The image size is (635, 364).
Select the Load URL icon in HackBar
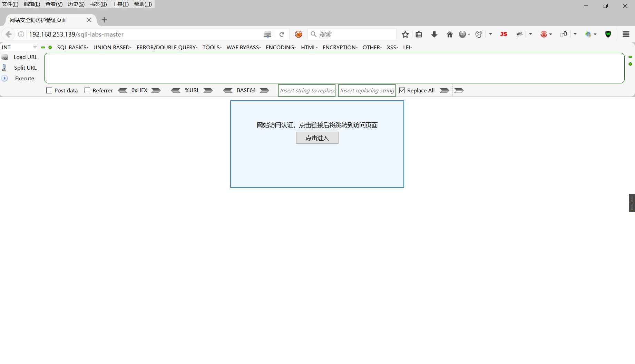[5, 57]
